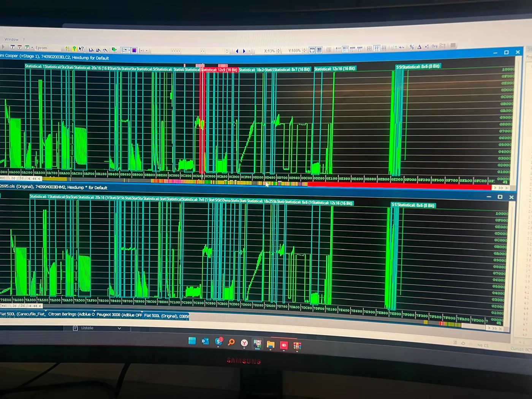Select Statistical: 12x9 (16 Bit) red map label
Viewport: 532px width, 399px height.
[x=219, y=70]
